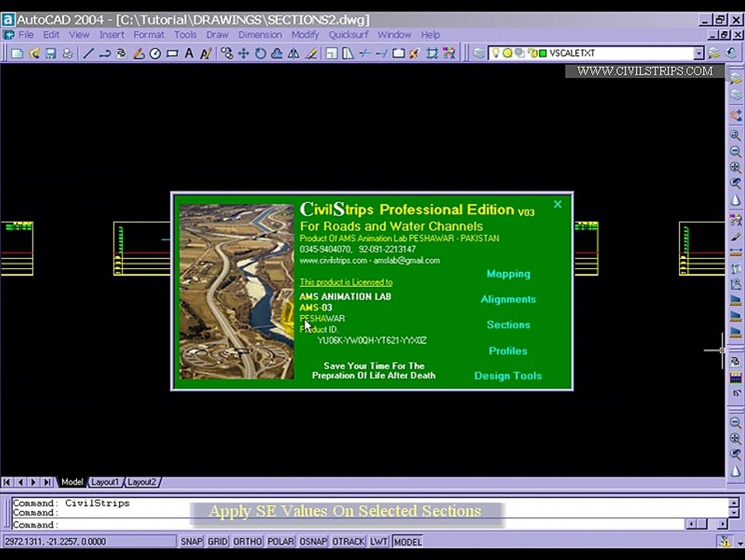Toggle layer on/off lightbulb for VSCALETXT

pyautogui.click(x=495, y=53)
